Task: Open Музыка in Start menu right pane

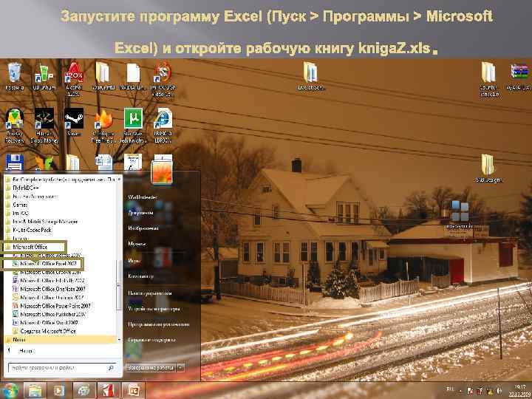Action: pos(137,244)
